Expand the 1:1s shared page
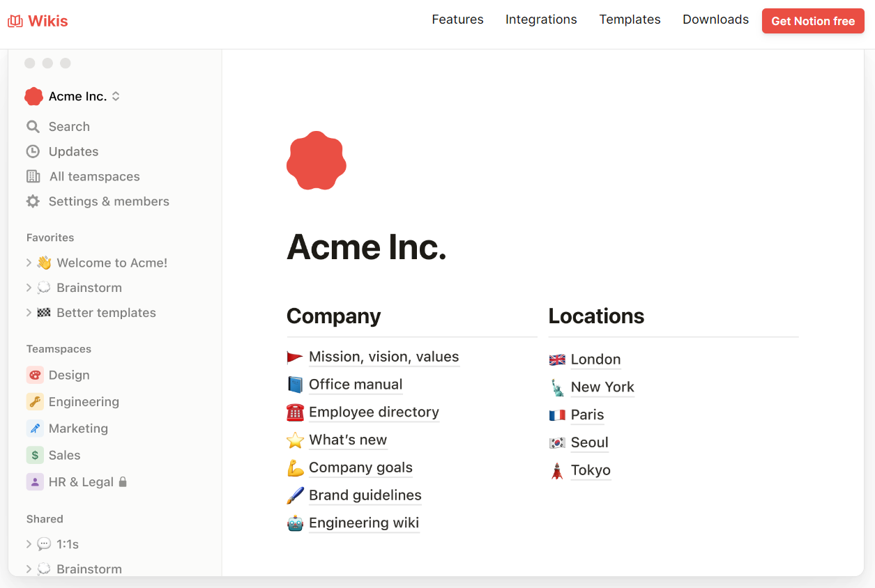The height and width of the screenshot is (588, 875). pos(29,545)
